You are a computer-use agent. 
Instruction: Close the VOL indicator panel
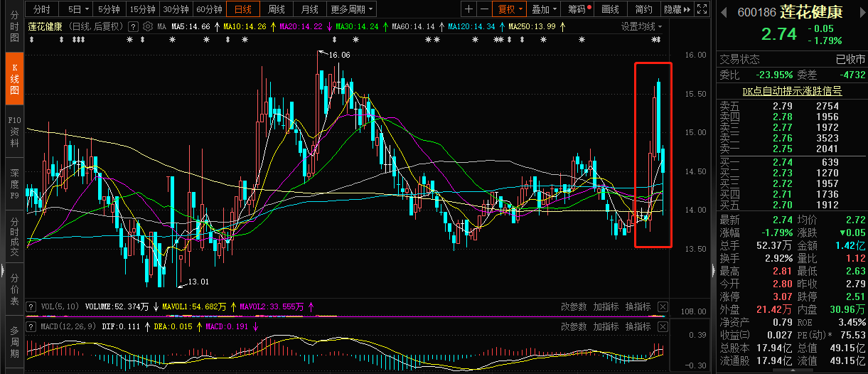pyautogui.click(x=663, y=306)
